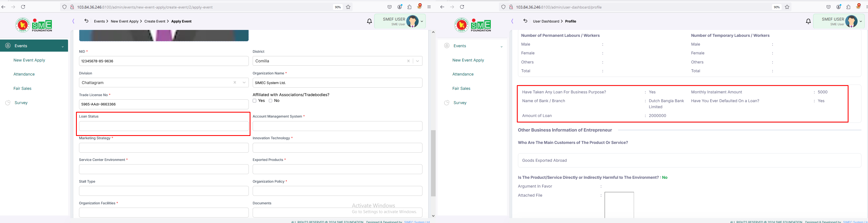
Task: Focus the Marketing Strategy input field
Action: [x=164, y=148]
